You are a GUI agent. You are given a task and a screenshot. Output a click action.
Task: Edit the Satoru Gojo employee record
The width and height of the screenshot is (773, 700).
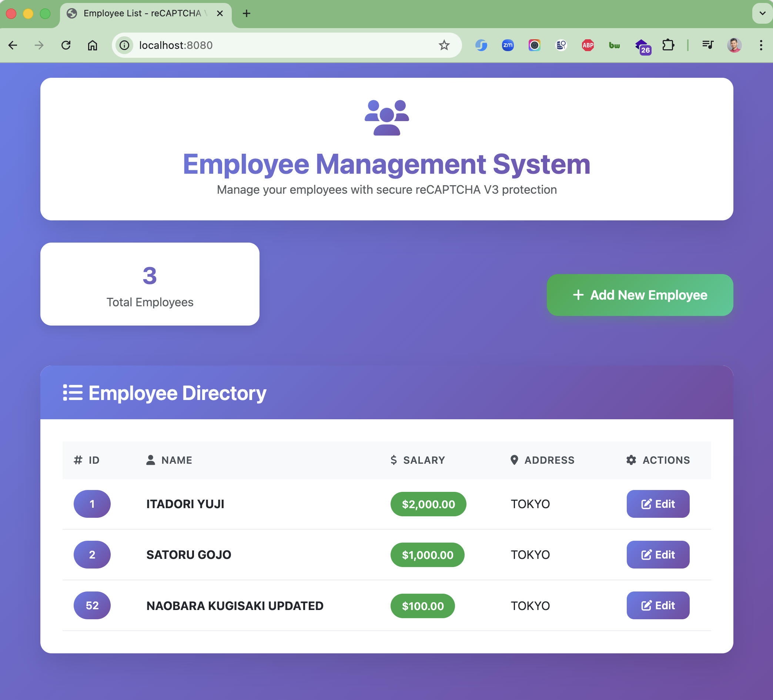point(657,554)
